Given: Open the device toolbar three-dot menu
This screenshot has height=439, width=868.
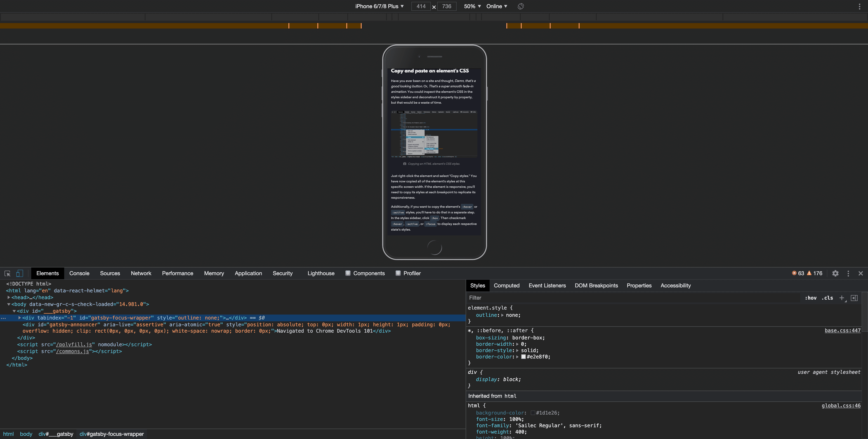Looking at the screenshot, I should click(x=859, y=6).
